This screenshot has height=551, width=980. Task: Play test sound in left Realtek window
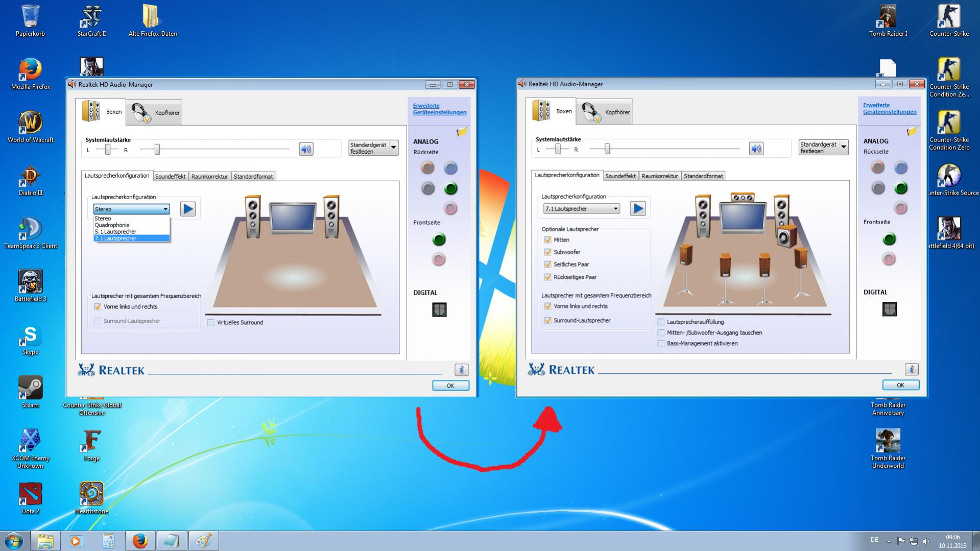pyautogui.click(x=188, y=209)
